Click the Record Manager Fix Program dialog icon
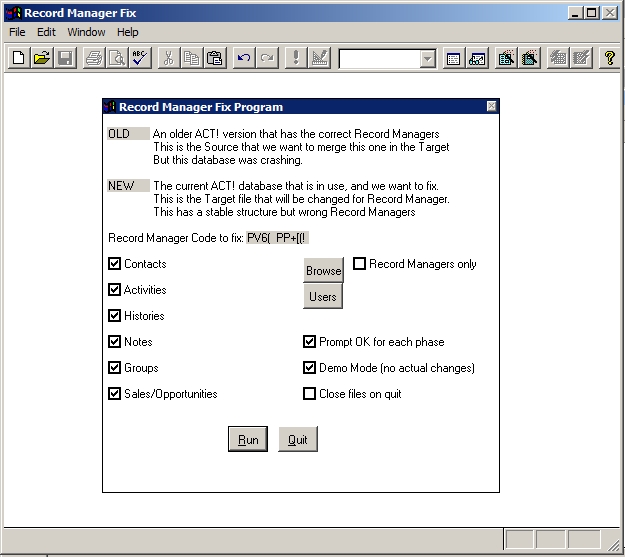The height and width of the screenshot is (557, 625). (110, 106)
